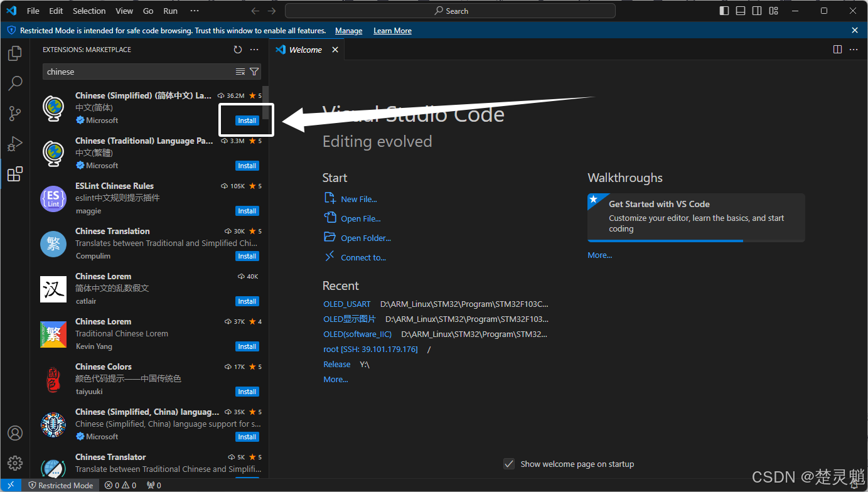The width and height of the screenshot is (868, 492).
Task: Open the remote window indicator in status bar
Action: point(11,485)
